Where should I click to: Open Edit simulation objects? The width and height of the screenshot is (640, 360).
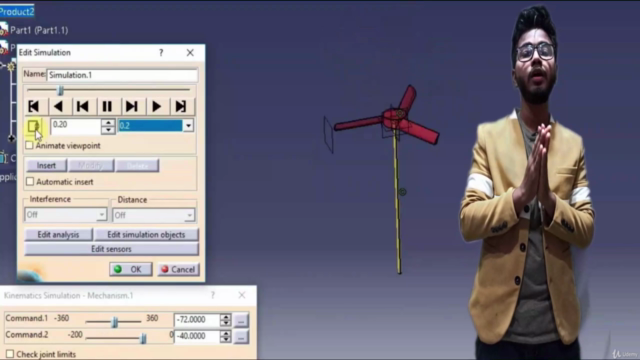click(146, 235)
